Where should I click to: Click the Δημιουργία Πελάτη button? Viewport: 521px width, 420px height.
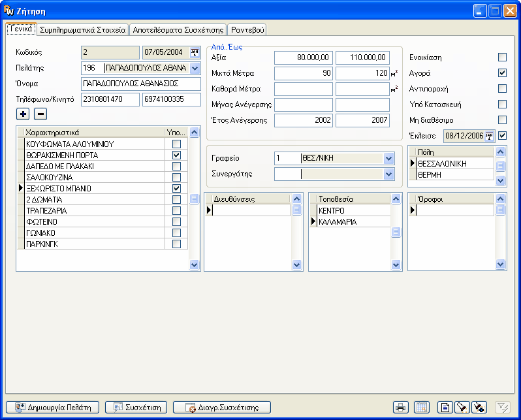point(52,408)
